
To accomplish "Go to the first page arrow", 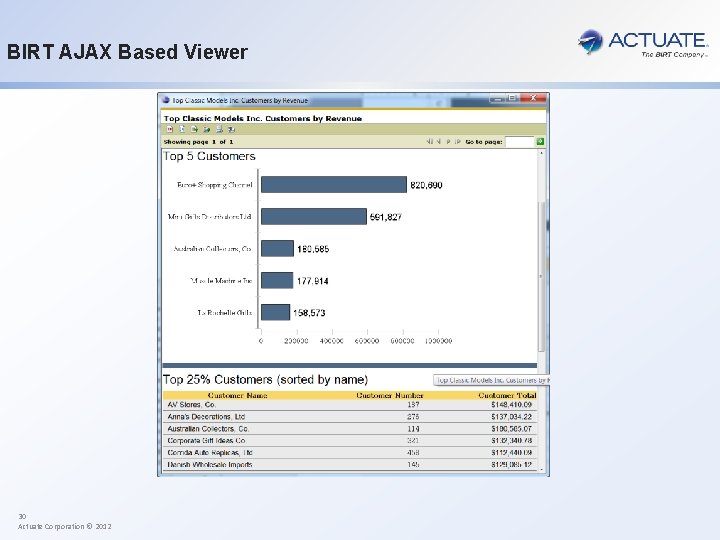I will coord(429,142).
